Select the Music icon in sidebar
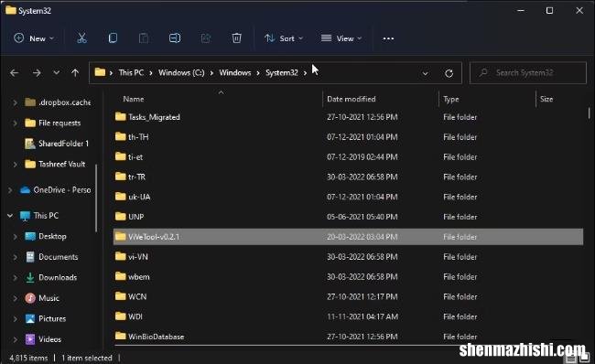The image size is (595, 364). coord(30,298)
